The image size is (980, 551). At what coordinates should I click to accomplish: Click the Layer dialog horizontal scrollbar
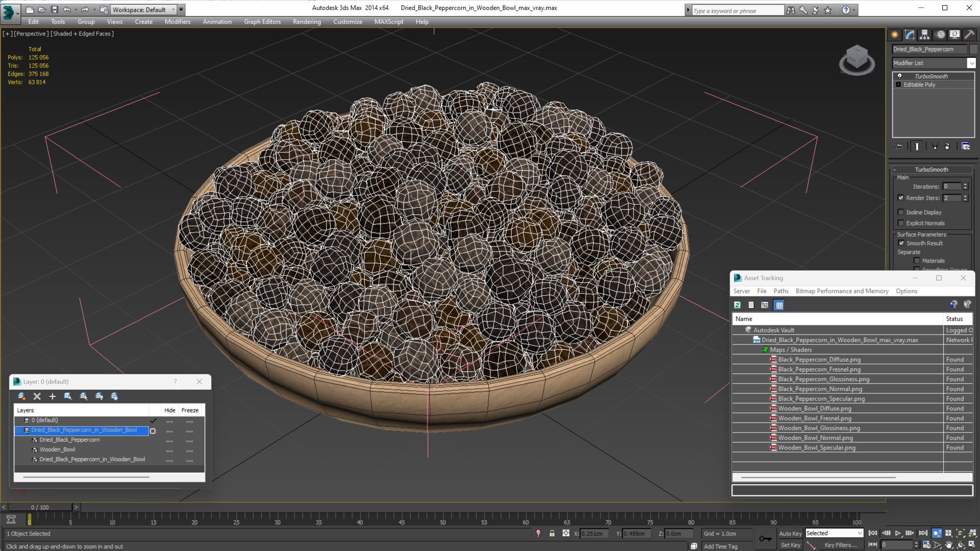coord(86,477)
